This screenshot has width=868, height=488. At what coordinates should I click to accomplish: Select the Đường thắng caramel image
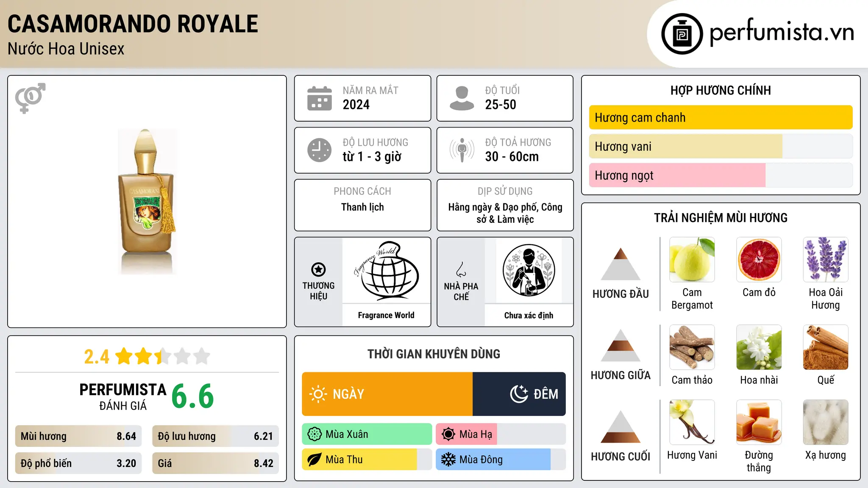759,422
